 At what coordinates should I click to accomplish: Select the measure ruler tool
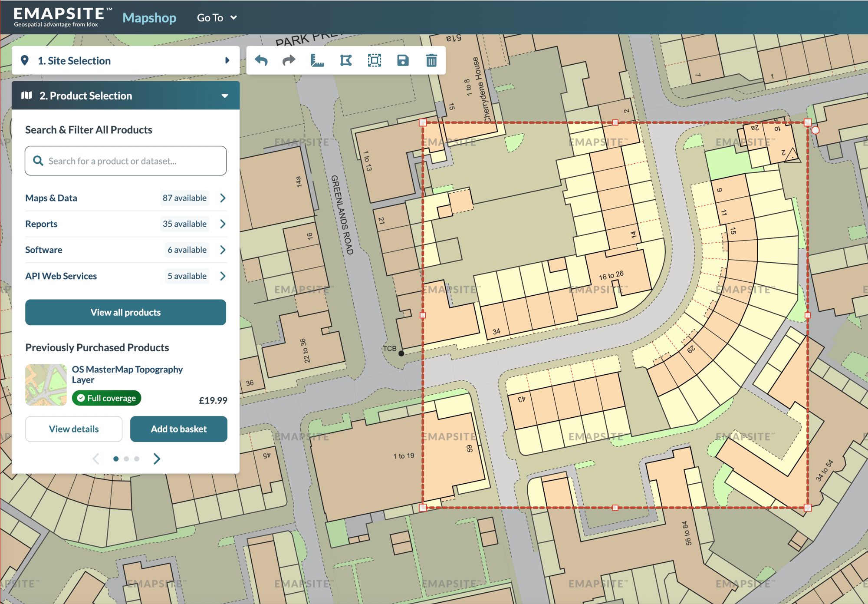[317, 60]
